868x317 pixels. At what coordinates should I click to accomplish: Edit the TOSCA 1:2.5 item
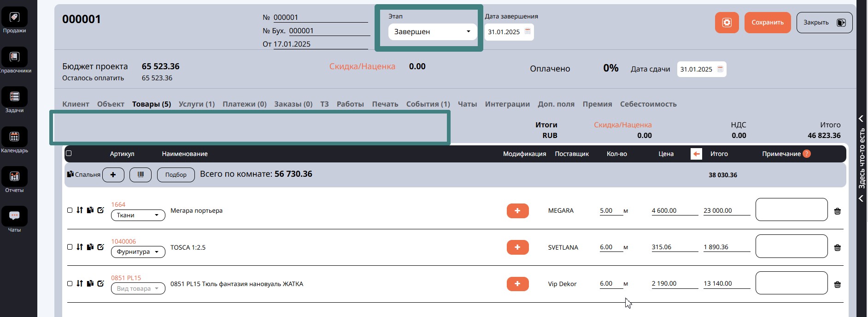coord(101,247)
